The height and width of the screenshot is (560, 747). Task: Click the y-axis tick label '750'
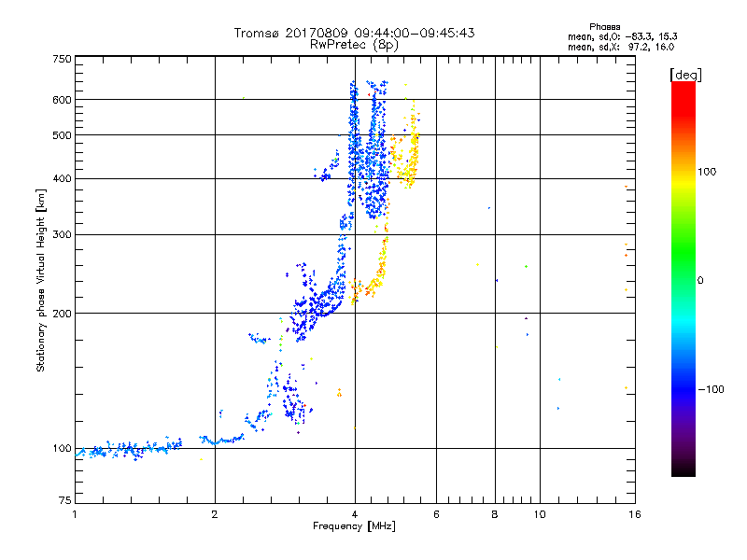pyautogui.click(x=62, y=59)
